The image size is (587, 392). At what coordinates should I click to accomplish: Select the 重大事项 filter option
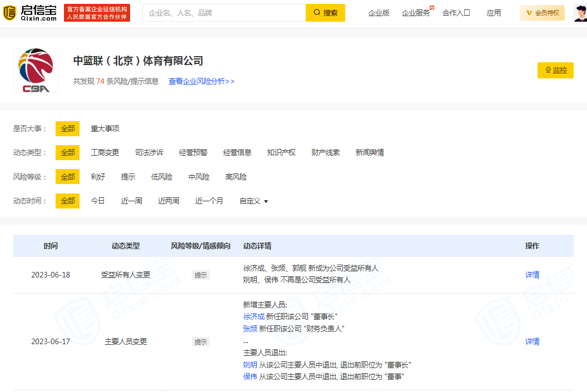(x=103, y=128)
